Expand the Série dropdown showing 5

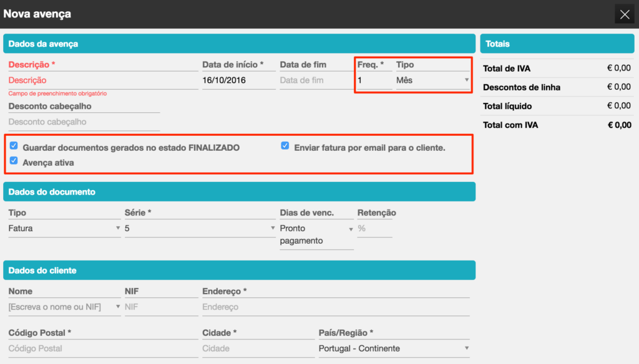tap(200, 228)
